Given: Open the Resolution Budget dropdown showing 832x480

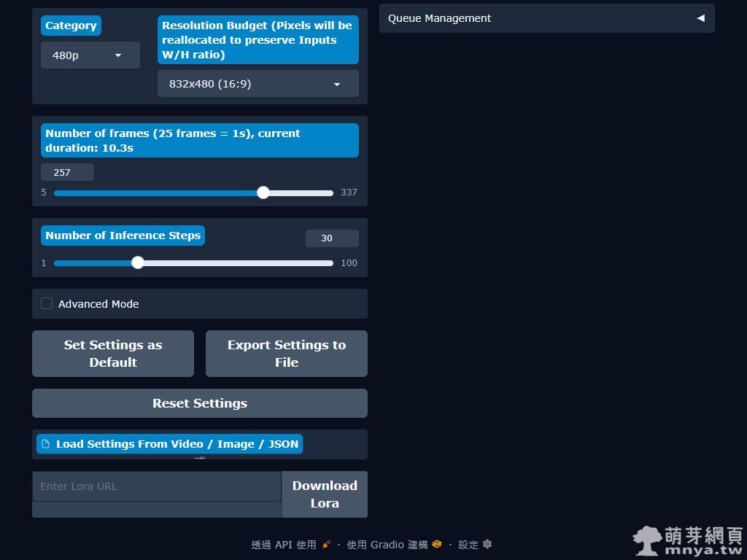Looking at the screenshot, I should (258, 84).
